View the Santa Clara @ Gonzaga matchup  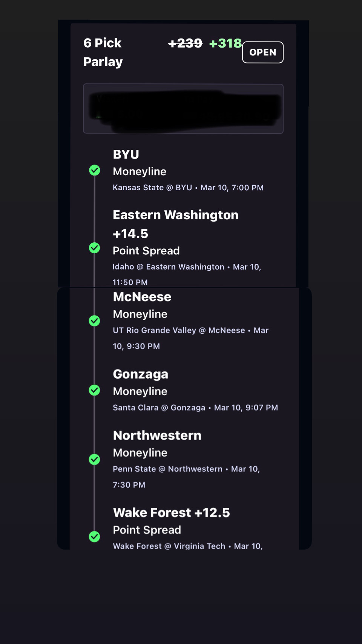159,408
